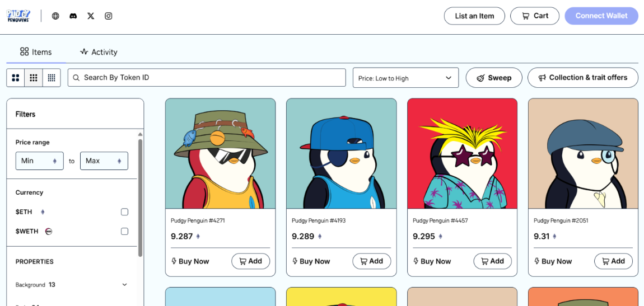Click the text Pudgy Penguin #4193
Viewport: 644px width, 306px height.
coord(319,220)
